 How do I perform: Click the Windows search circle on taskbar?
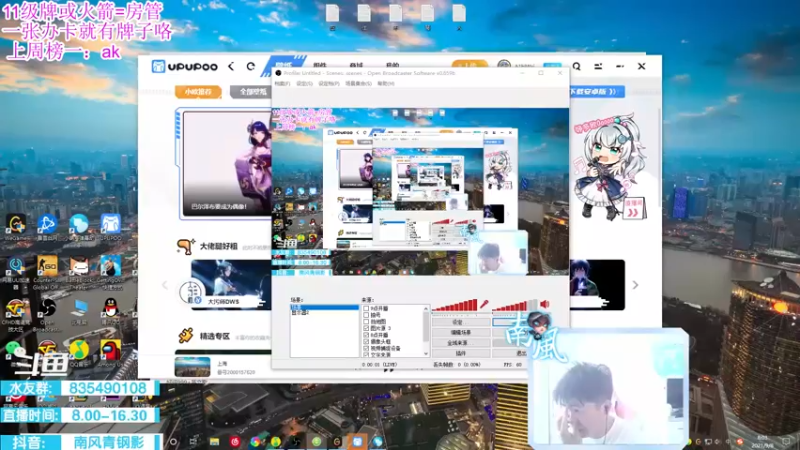tap(173, 442)
